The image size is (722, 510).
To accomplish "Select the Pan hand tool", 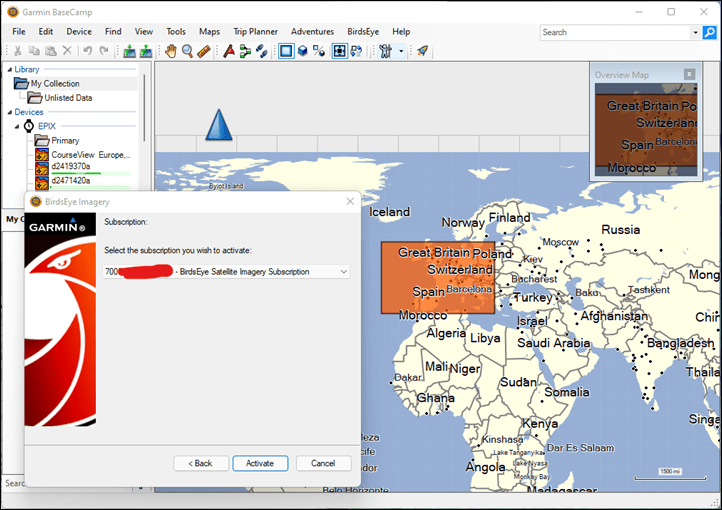I will (171, 51).
